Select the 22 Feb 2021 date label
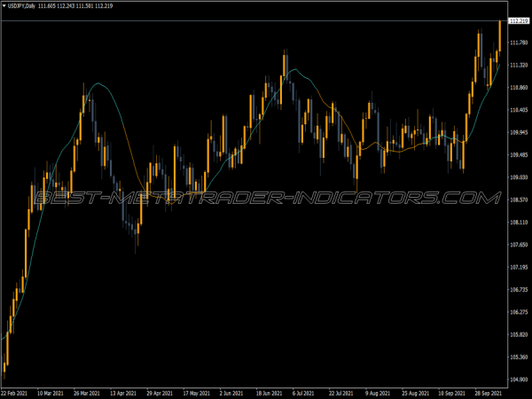This screenshot has width=532, height=399. pyautogui.click(x=18, y=393)
